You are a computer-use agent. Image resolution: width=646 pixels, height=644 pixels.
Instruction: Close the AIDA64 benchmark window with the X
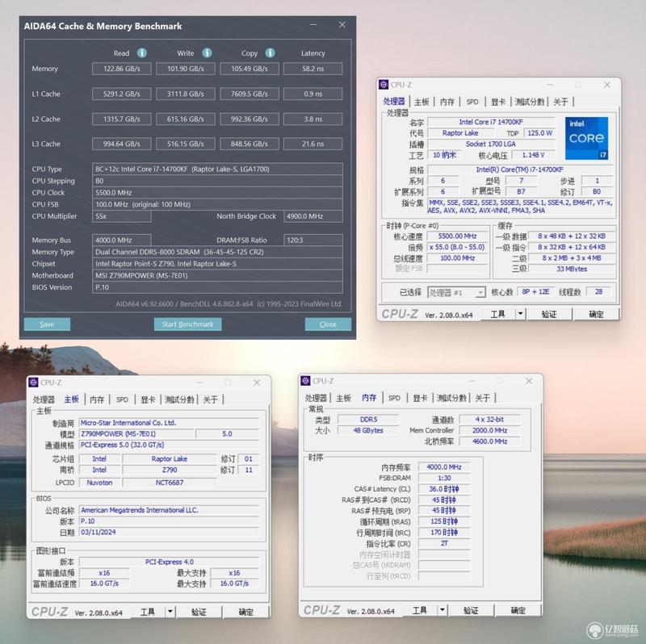(342, 25)
